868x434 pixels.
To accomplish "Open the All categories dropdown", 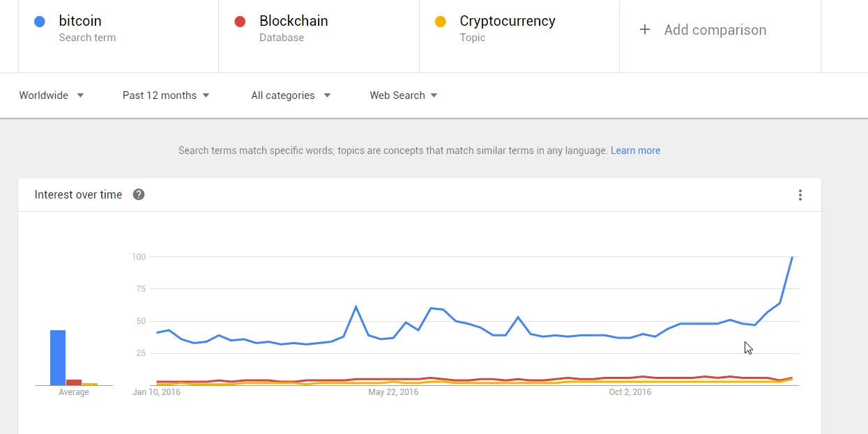I will click(x=291, y=95).
